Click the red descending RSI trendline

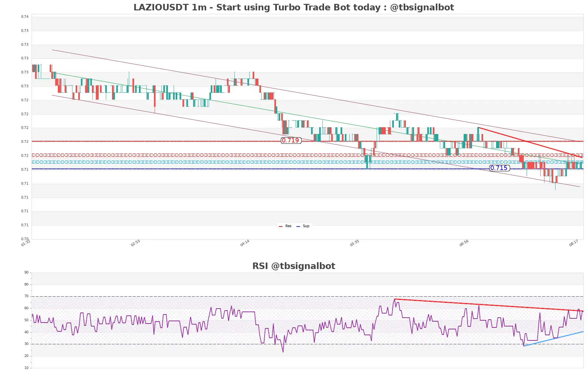click(x=489, y=305)
